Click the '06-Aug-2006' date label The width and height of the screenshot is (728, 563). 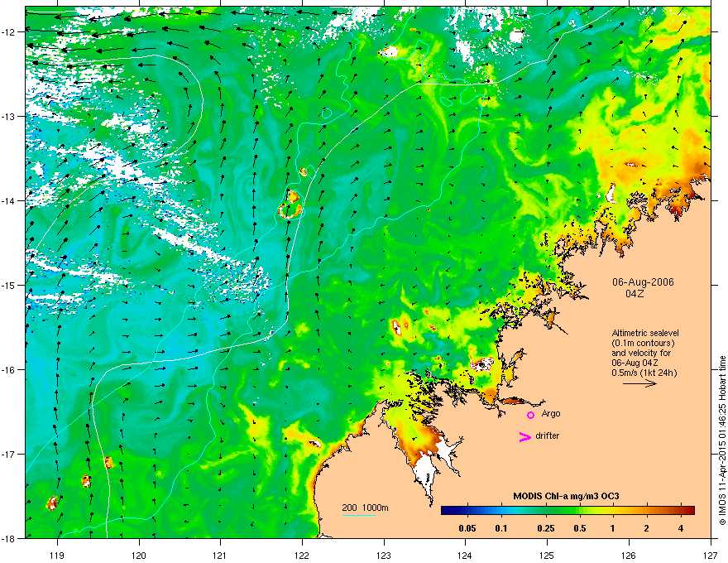[x=643, y=282]
